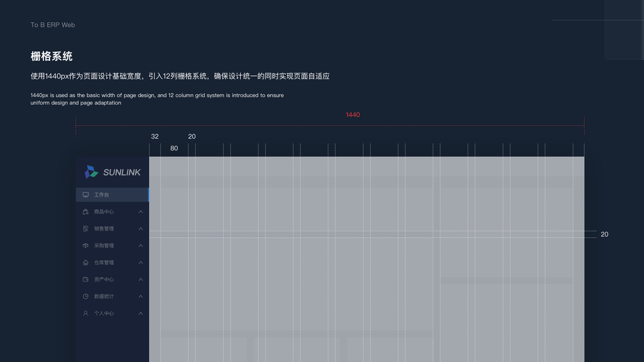Screen dimensions: 644x362
Task: Expand the 数据统计 chevron
Action: [141, 296]
